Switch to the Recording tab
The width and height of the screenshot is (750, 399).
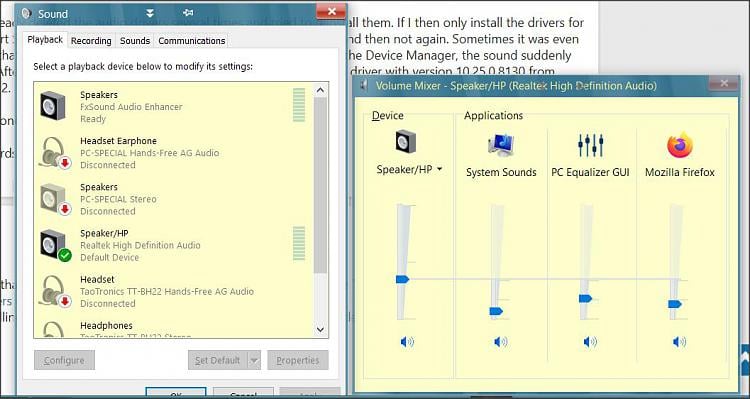91,41
